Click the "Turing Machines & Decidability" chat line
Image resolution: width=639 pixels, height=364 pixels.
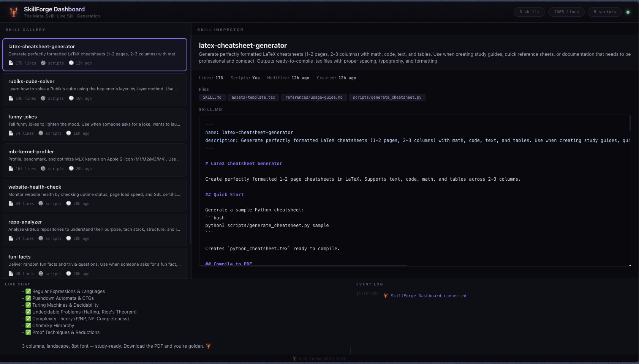pos(65,305)
